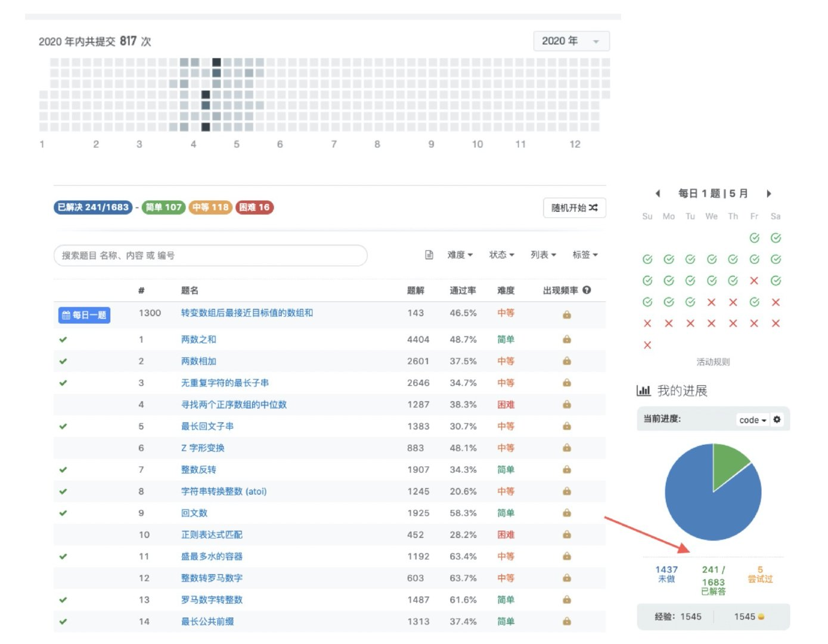The height and width of the screenshot is (644, 828).
Task: Open the 2020 年 year dropdown
Action: click(x=571, y=41)
